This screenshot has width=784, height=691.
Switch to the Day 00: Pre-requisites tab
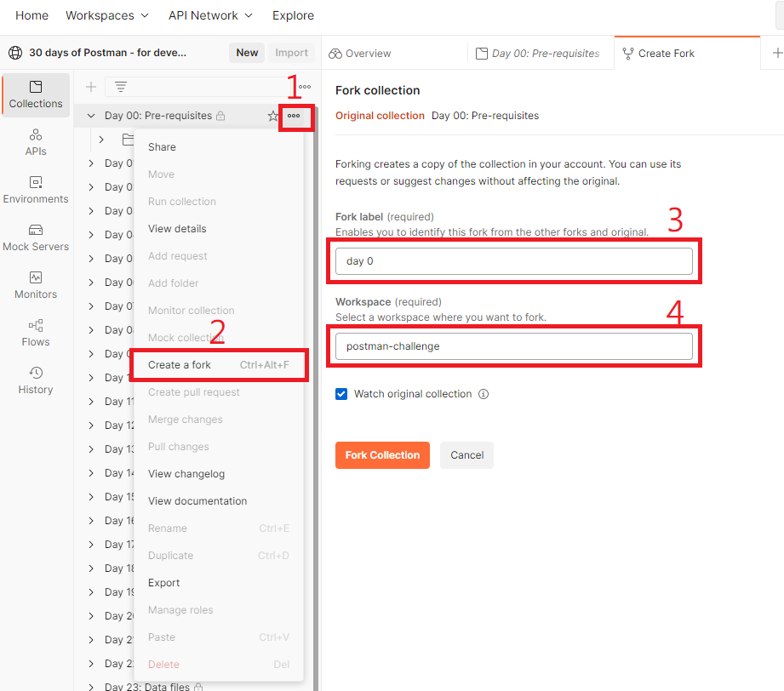click(537, 54)
